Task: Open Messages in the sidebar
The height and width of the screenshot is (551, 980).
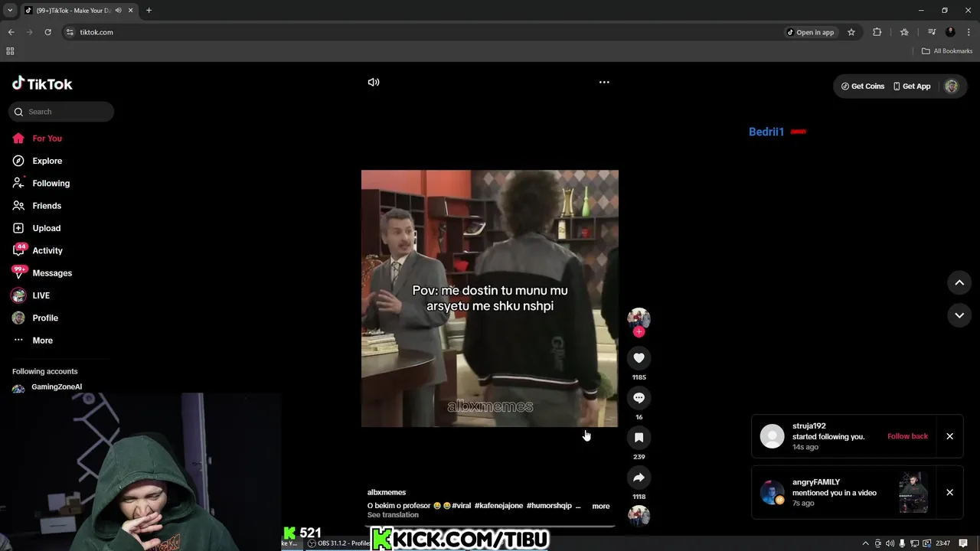Action: point(52,273)
